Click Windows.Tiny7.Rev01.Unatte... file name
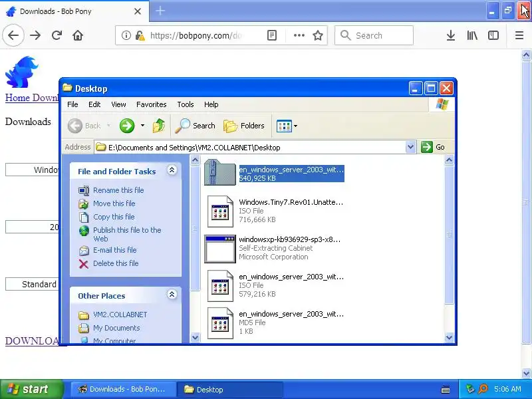 tap(291, 202)
